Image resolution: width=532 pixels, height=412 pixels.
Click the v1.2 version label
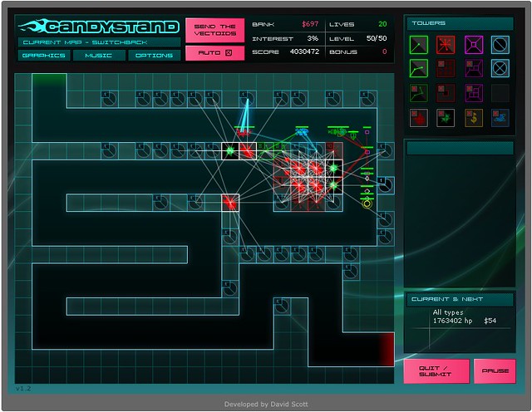click(x=23, y=389)
